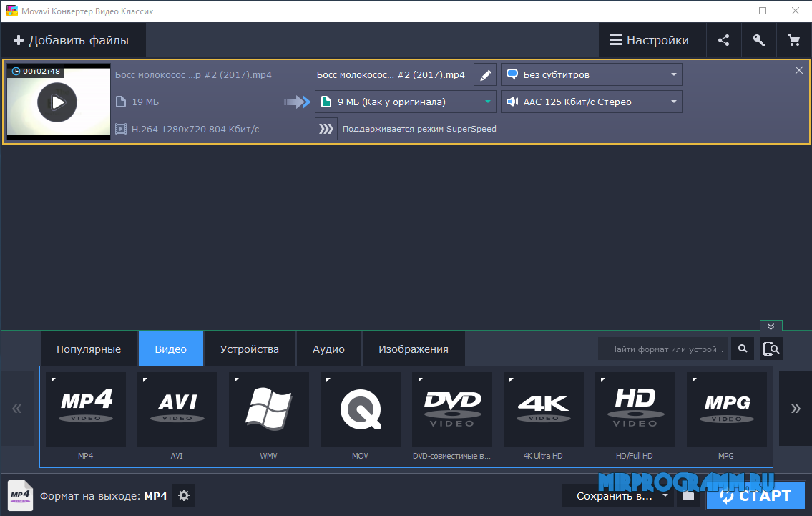Switch to the Устройства tab

click(249, 349)
